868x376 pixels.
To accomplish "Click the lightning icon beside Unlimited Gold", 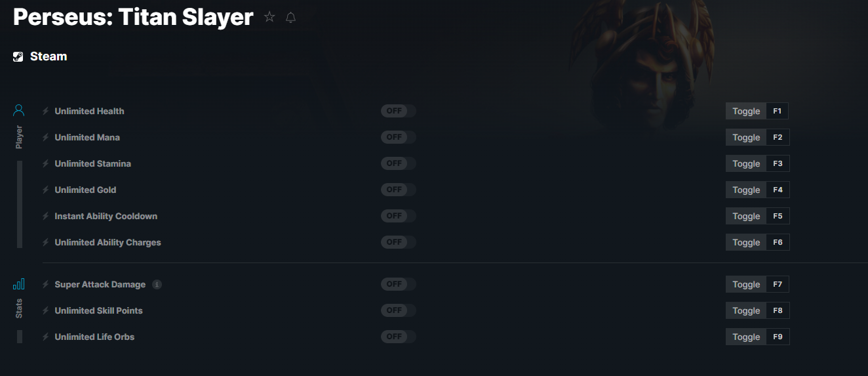I will pyautogui.click(x=46, y=190).
